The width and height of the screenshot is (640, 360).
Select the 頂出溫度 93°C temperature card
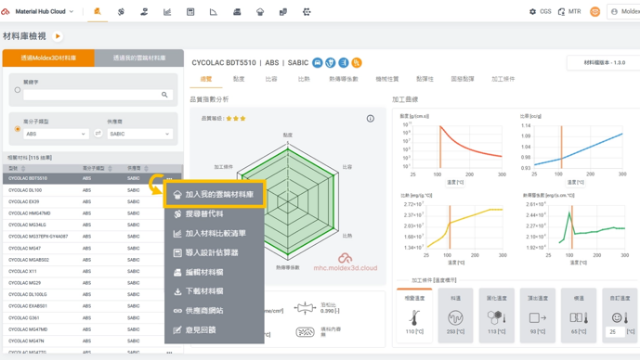click(x=538, y=315)
